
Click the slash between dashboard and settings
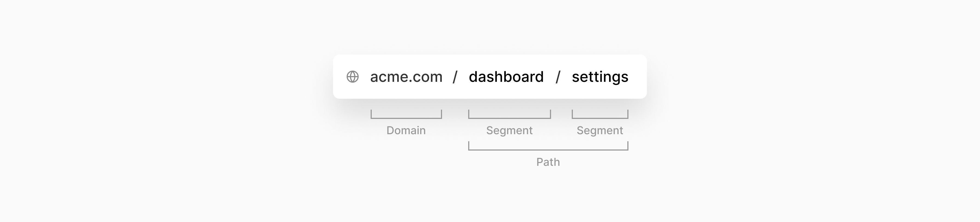[x=558, y=77]
